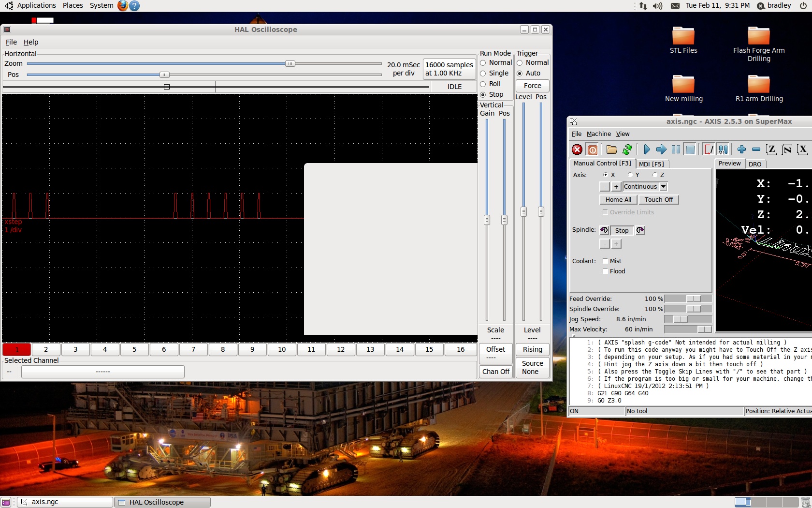Toggle Emergency Stop in AXIS toolbar
This screenshot has width=812, height=508.
pyautogui.click(x=577, y=149)
